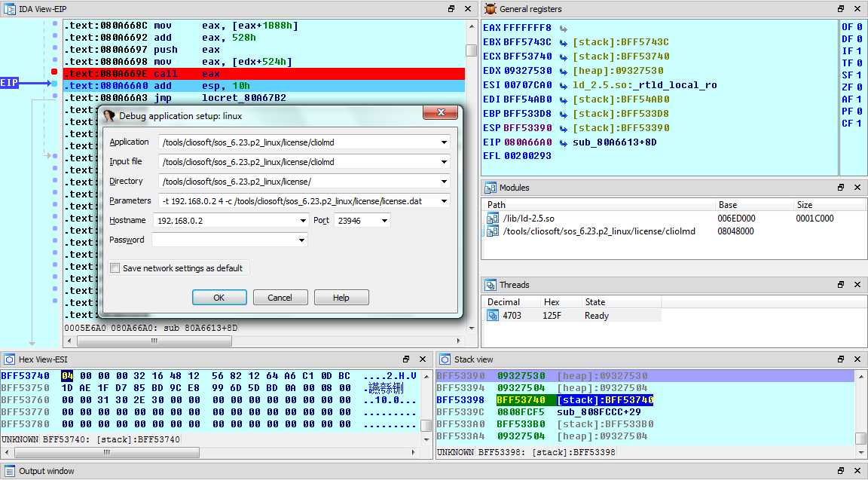Viewport: 868px width, 480px height.
Task: Toggle the ZF flag value
Action: [x=859, y=87]
